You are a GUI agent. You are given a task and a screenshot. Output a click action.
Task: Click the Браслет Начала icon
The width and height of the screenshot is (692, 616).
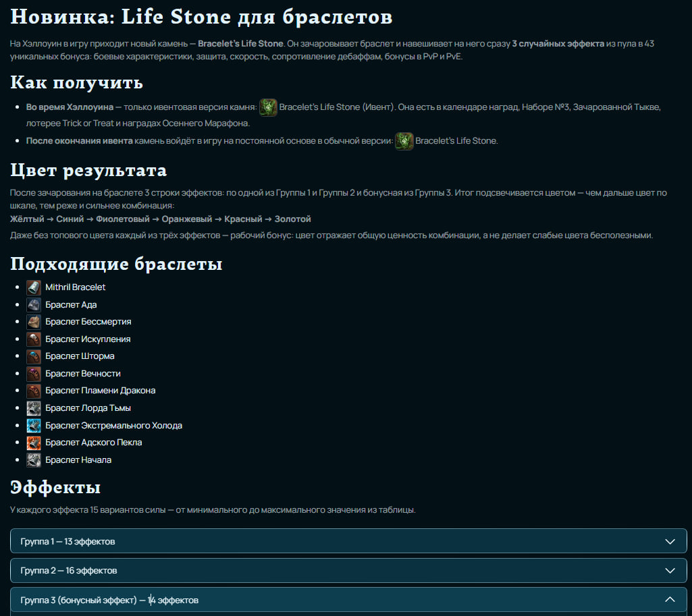point(34,460)
